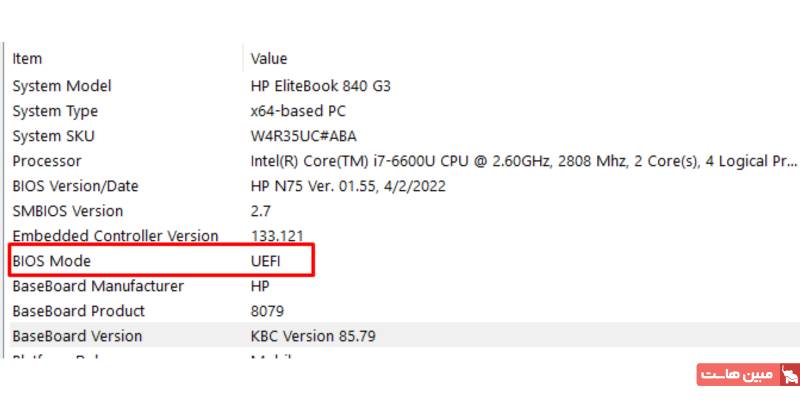Select the BaseBoard Manufacturer row
The width and height of the screenshot is (800, 400).
[x=98, y=286]
